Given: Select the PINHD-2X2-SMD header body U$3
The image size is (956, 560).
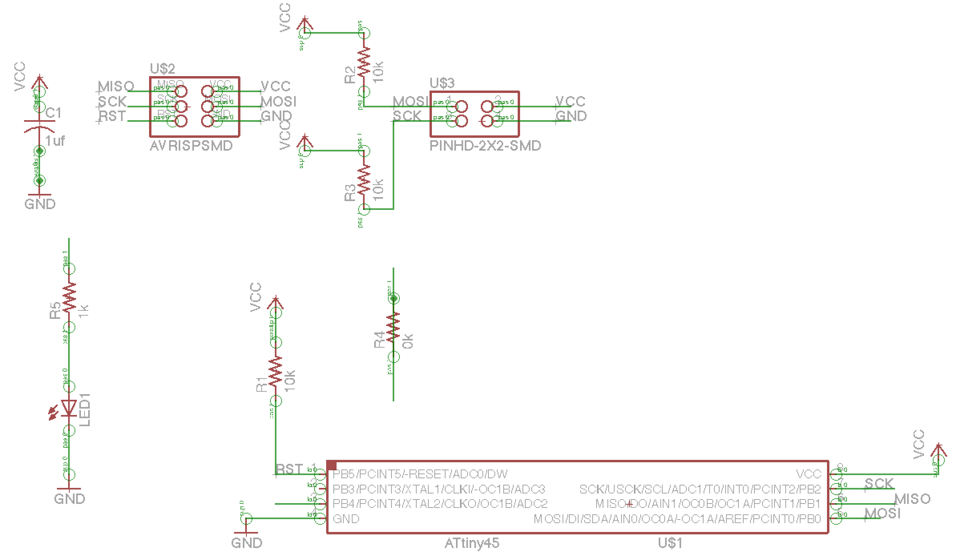Looking at the screenshot, I should coord(474,114).
